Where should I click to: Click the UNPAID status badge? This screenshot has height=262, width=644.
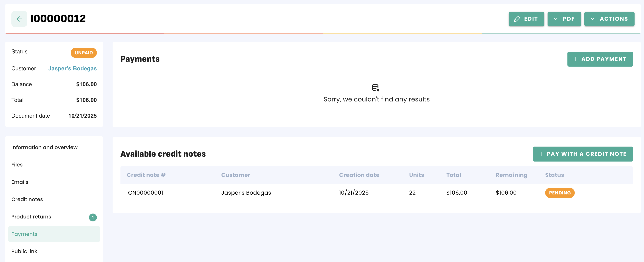pyautogui.click(x=83, y=53)
